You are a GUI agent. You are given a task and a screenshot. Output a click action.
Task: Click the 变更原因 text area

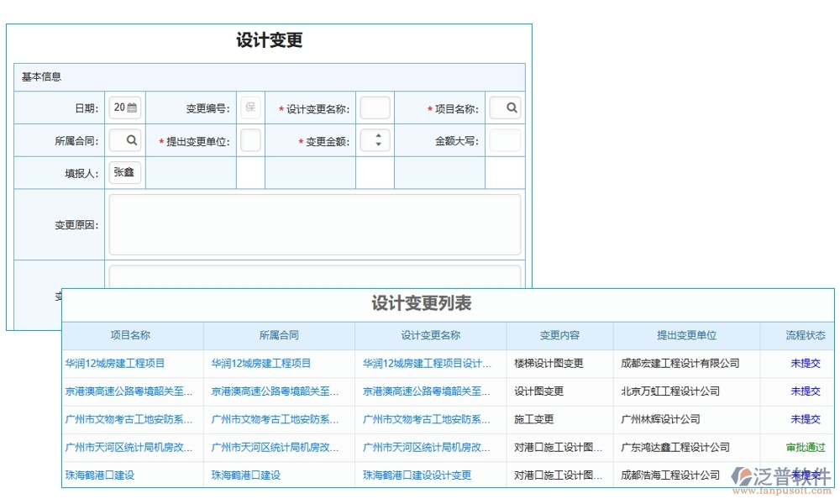click(x=315, y=223)
